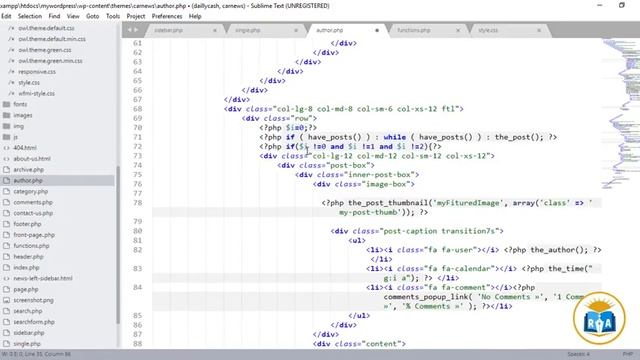Open the Goto menu
The width and height of the screenshot is (640, 360).
pos(93,16)
